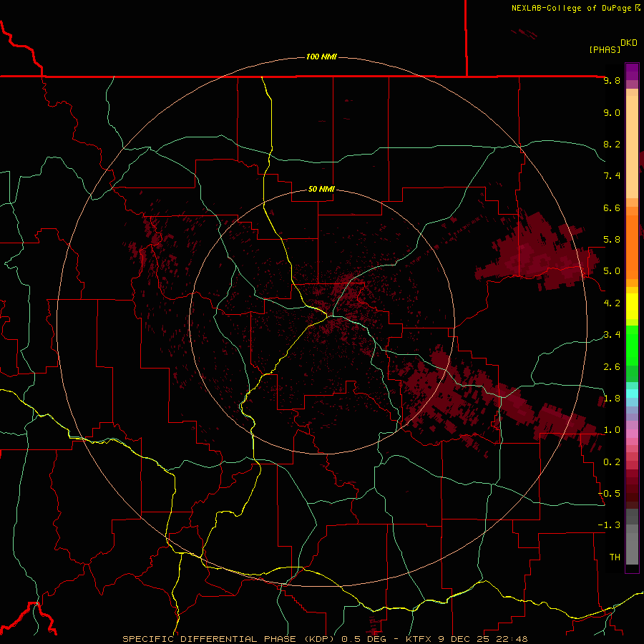Click the 0.5 DEG elevation text
This screenshot has width=644, height=644.
pos(364,639)
